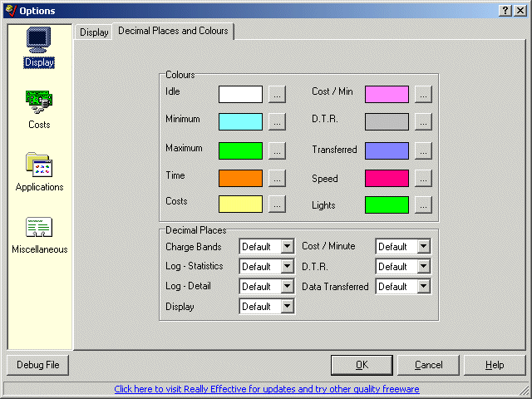Click the Help button
Image resolution: width=532 pixels, height=399 pixels.
(495, 365)
